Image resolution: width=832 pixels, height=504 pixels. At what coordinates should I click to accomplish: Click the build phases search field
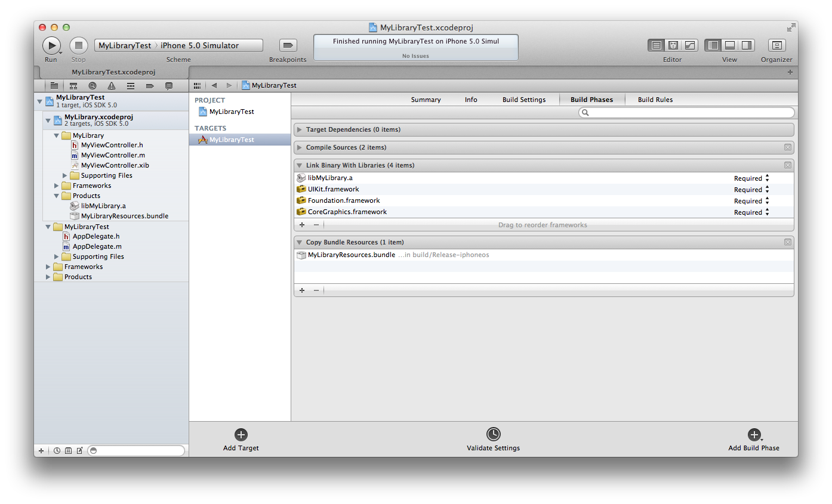[687, 112]
